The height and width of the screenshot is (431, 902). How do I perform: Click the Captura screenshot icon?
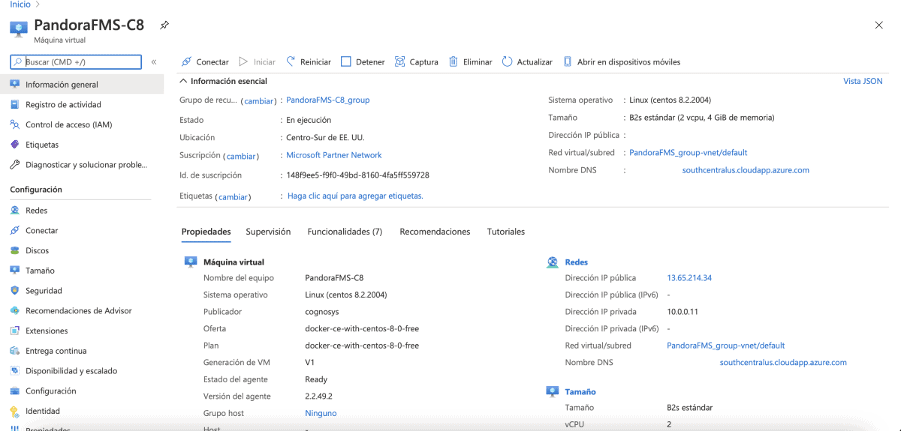(x=400, y=62)
